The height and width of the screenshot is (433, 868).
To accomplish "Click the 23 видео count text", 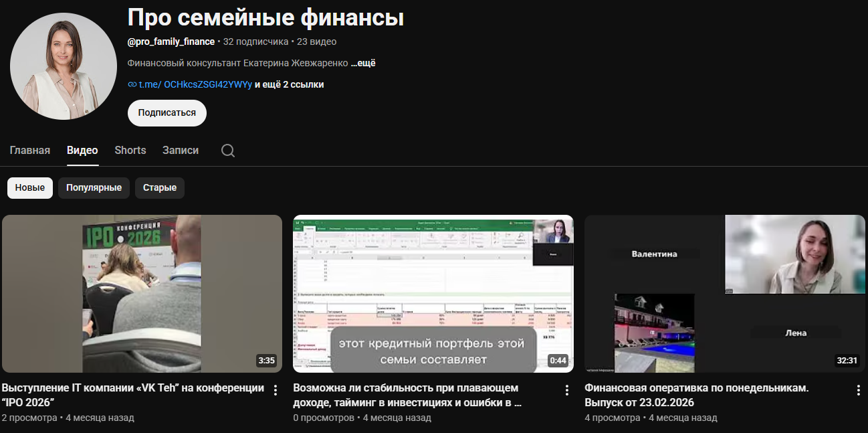I will (316, 41).
